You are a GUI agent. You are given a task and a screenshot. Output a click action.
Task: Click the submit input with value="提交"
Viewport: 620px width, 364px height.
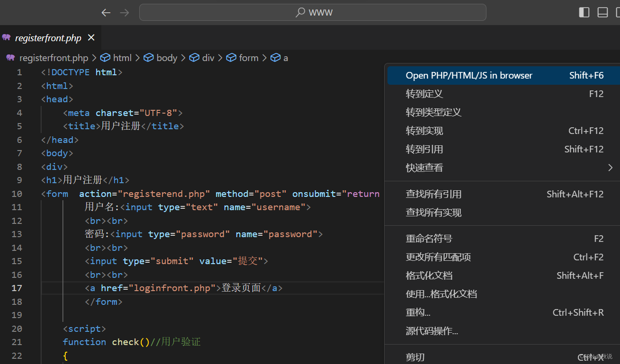pos(177,261)
